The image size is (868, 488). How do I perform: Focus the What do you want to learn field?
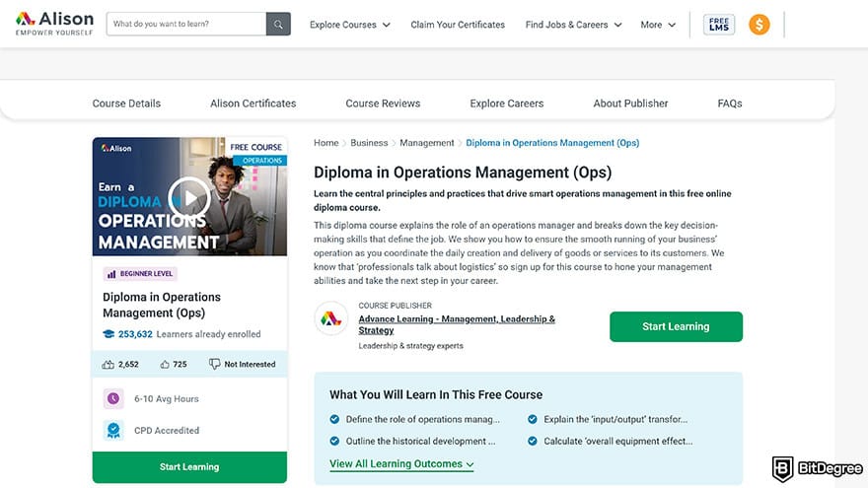pyautogui.click(x=186, y=25)
